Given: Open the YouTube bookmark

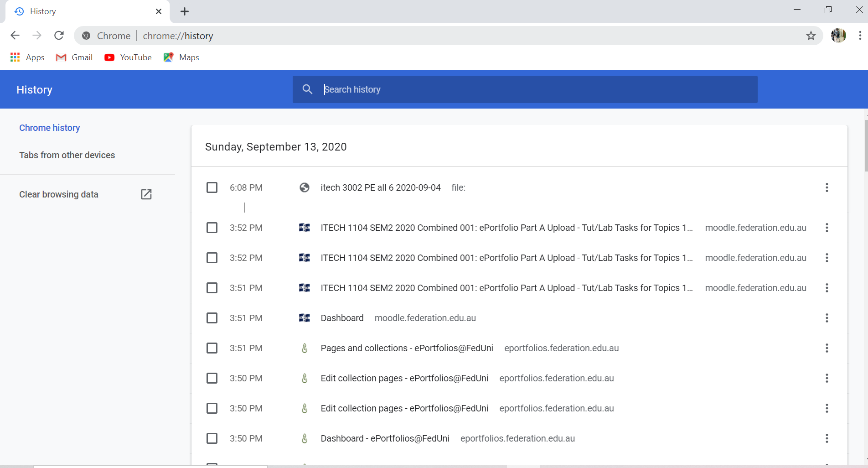Looking at the screenshot, I should (x=128, y=57).
